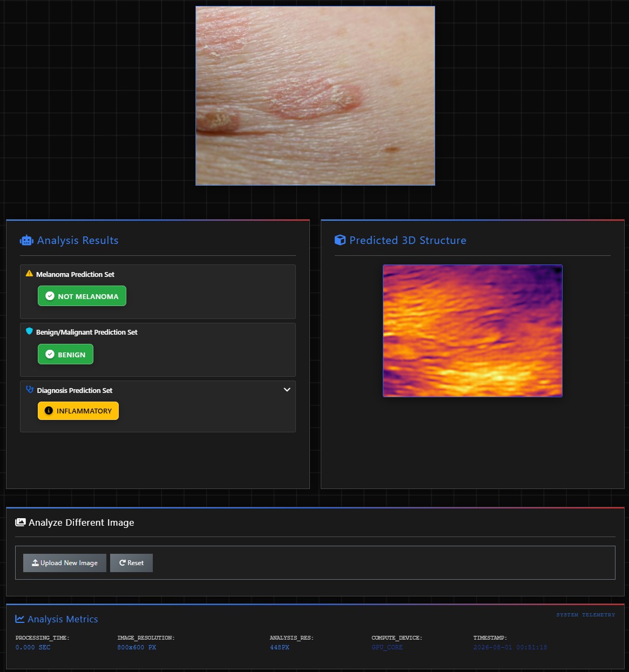Click the info icon in INFLAMMATORY badge
Viewport: 629px width, 672px height.
(x=49, y=411)
